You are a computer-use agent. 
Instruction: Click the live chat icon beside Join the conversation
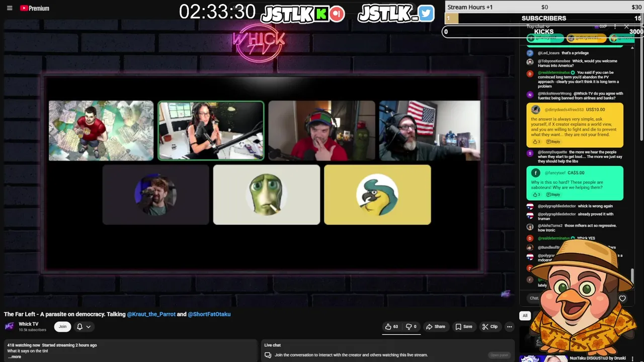point(268,355)
